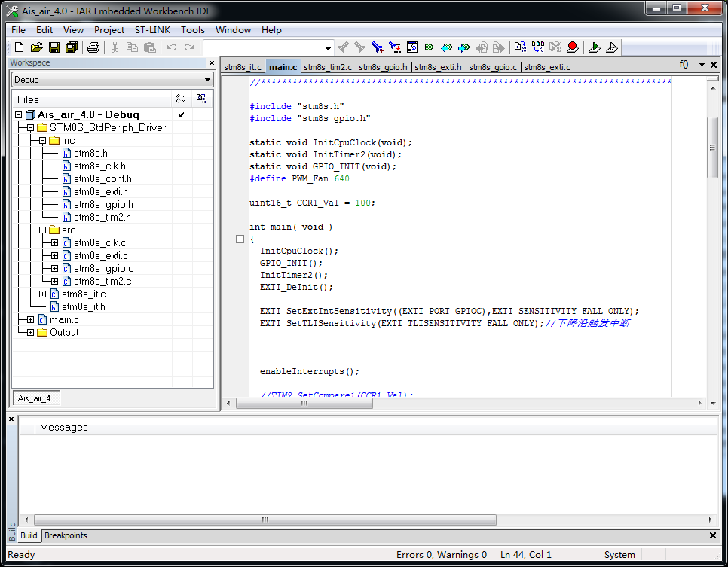Click Debug without Downloading icon
Image resolution: width=728 pixels, height=567 pixels.
612,47
